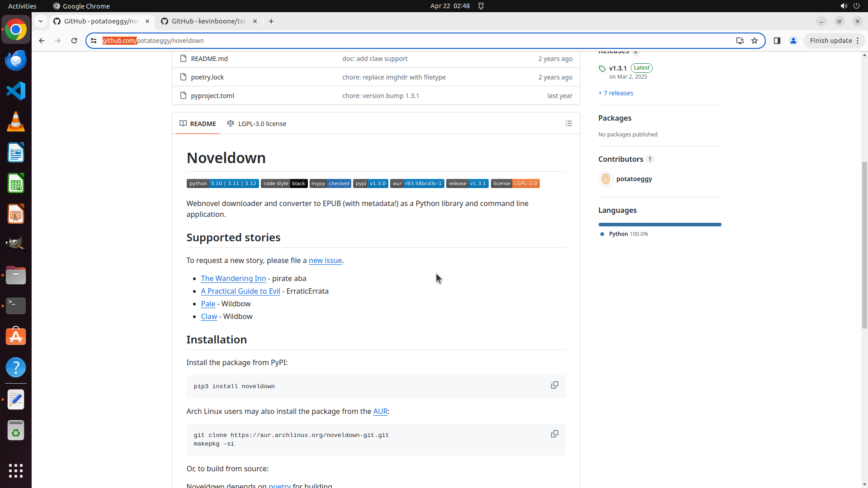Click the Python language bar
868x488 pixels.
[659, 225]
